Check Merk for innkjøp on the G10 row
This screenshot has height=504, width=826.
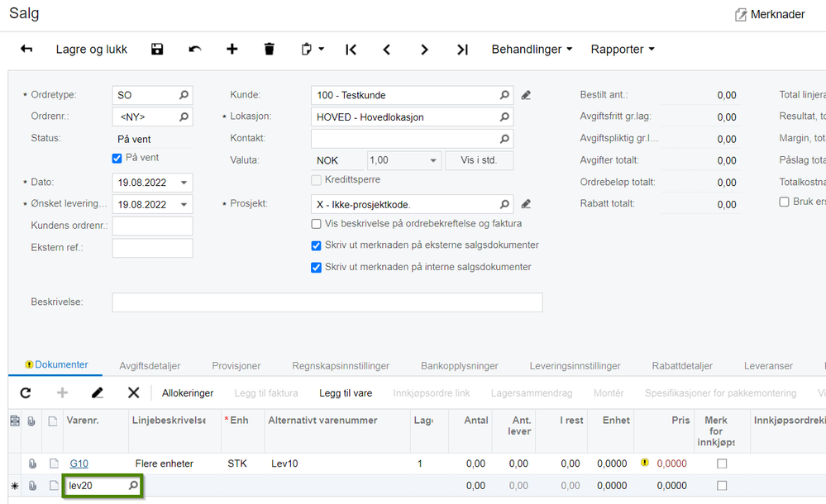click(722, 464)
